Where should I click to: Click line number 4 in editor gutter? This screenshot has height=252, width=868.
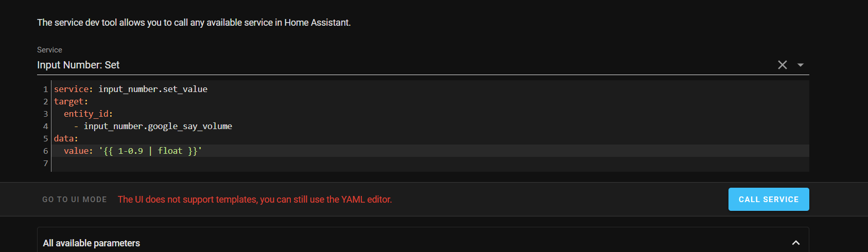(45, 126)
